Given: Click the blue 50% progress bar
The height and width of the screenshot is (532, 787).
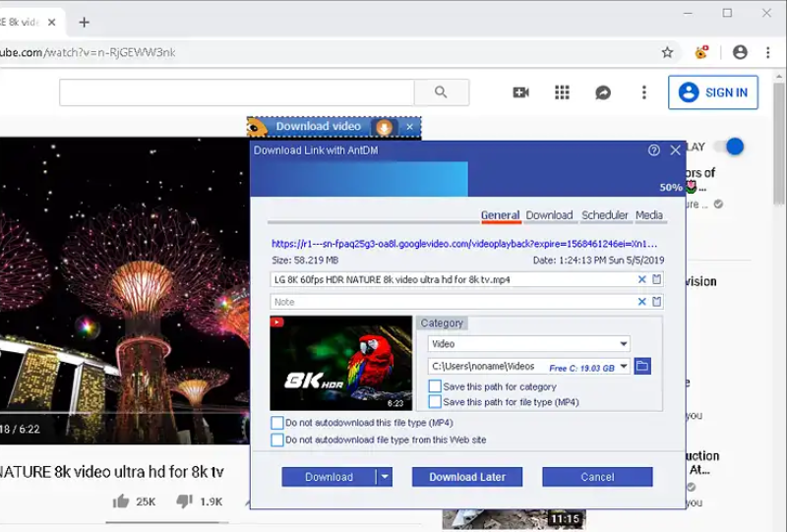Looking at the screenshot, I should pos(359,179).
